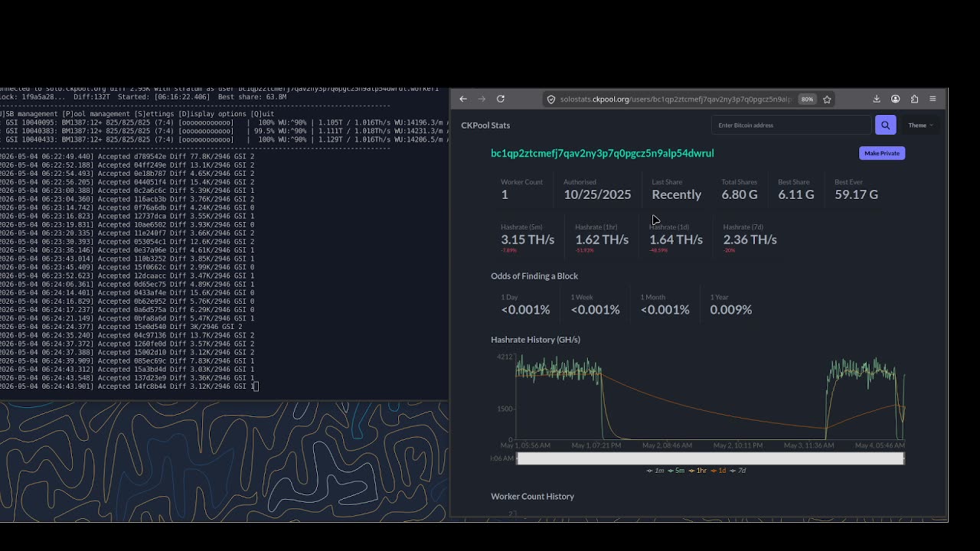Click the Accepted 14fc8b44 share line
980x551 pixels.
(127, 386)
